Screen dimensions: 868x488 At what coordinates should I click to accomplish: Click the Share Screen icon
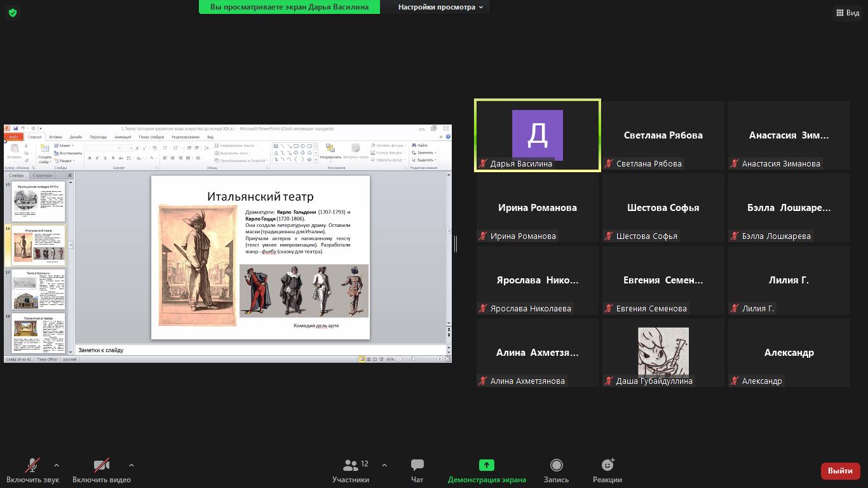486,465
